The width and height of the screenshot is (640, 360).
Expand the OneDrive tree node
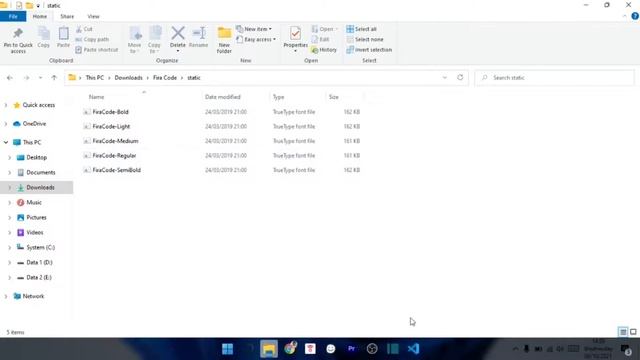pos(6,124)
